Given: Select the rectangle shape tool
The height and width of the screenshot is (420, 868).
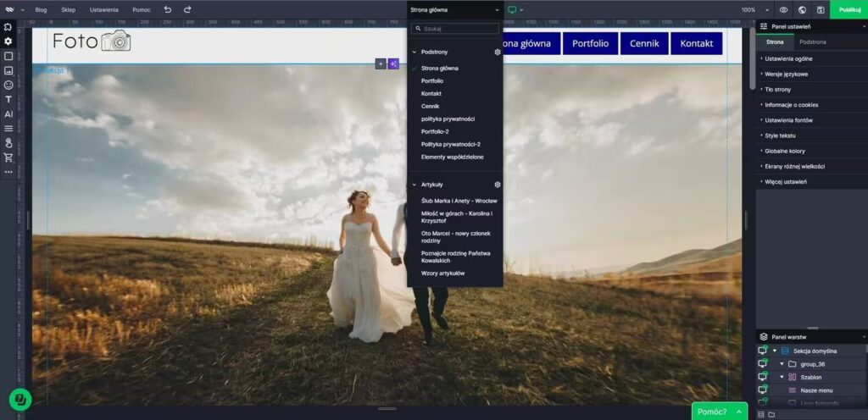Looking at the screenshot, I should [x=8, y=56].
